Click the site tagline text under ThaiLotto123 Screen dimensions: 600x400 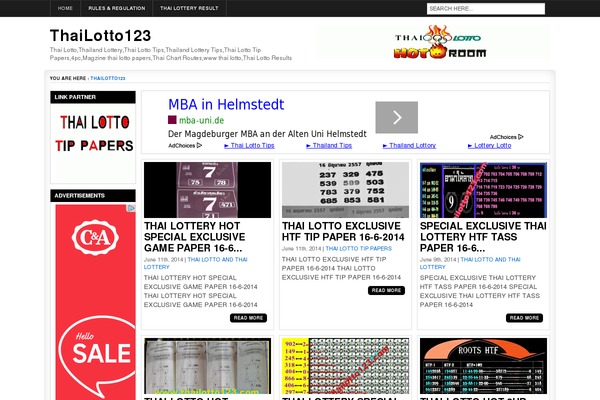click(x=171, y=54)
